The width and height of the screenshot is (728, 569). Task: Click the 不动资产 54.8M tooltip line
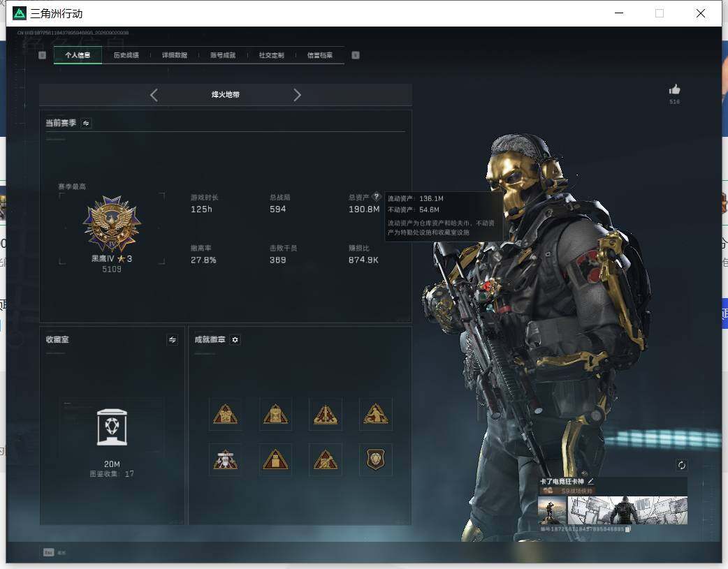[x=413, y=209]
